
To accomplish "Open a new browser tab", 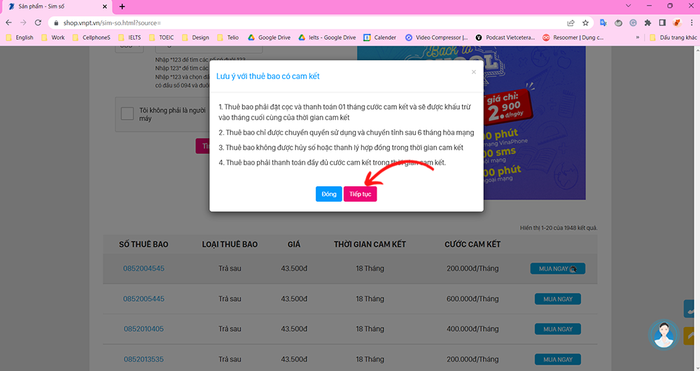I will click(x=122, y=7).
